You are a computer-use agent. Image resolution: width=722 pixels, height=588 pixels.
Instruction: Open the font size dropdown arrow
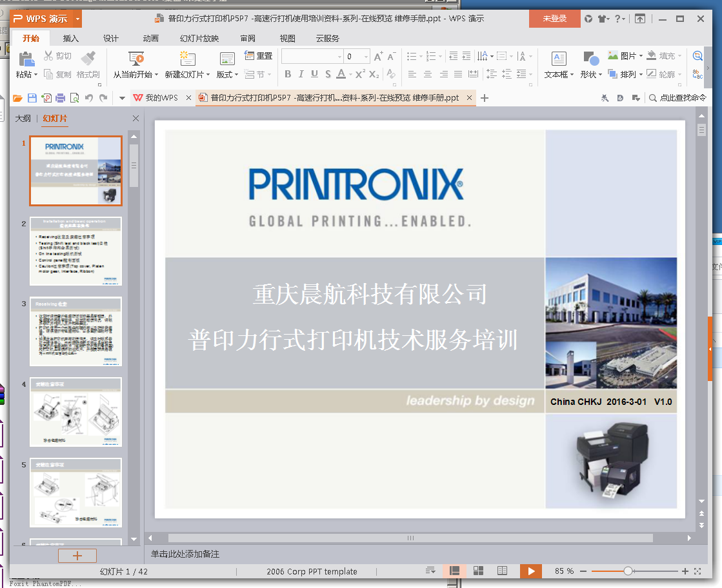[x=366, y=57]
